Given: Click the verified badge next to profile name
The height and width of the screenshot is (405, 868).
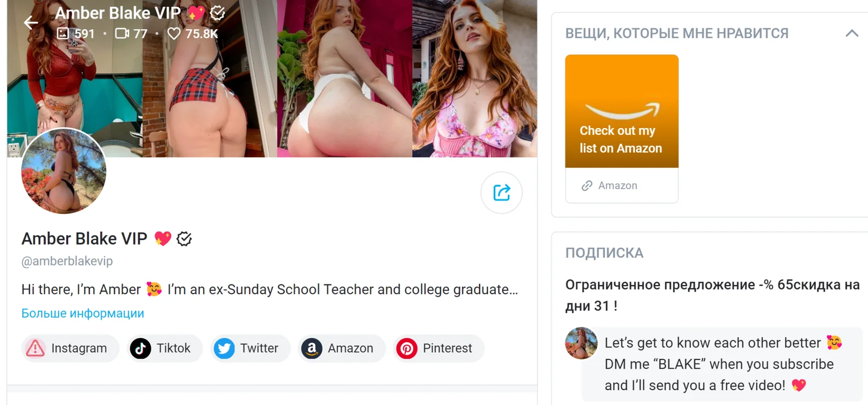Looking at the screenshot, I should coord(184,238).
